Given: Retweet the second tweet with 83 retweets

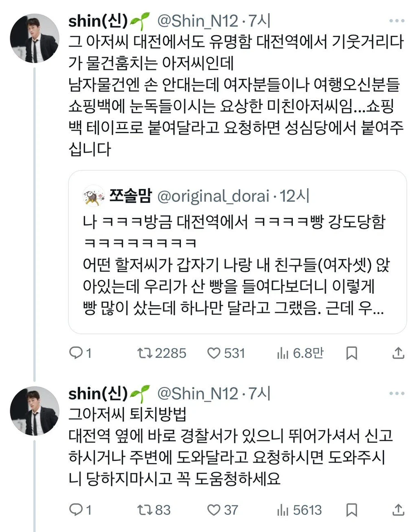Looking at the screenshot, I should [145, 510].
